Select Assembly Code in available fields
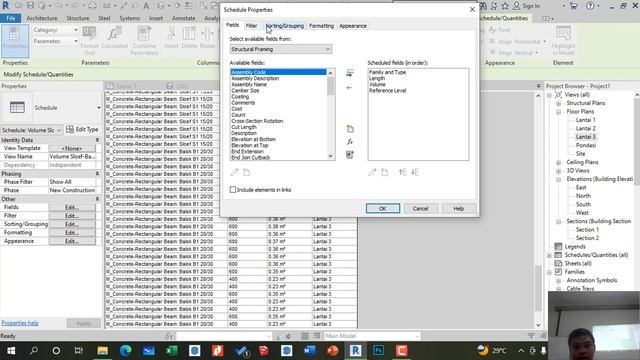Viewport: 640px width, 360px height. click(x=278, y=72)
